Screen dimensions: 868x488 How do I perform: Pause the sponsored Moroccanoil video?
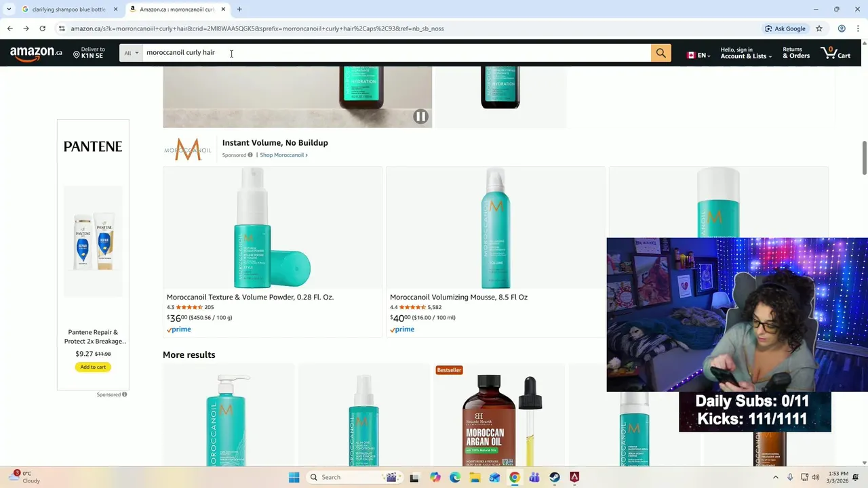pyautogui.click(x=420, y=117)
